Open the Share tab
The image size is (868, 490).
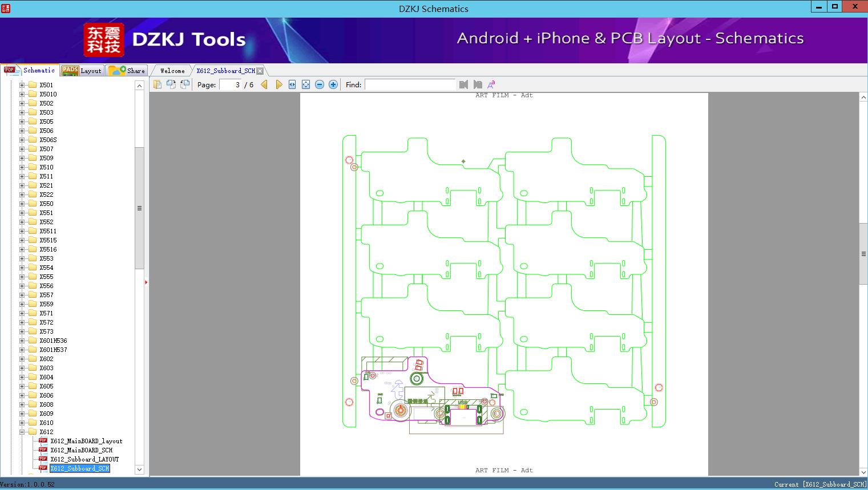point(127,71)
